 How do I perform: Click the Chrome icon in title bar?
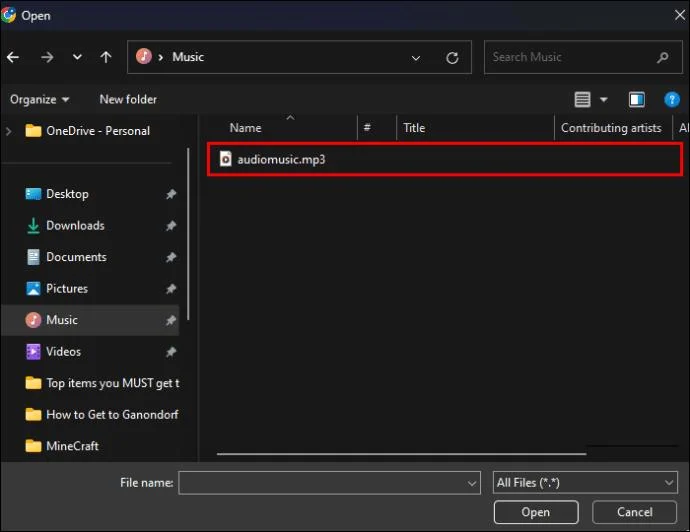8,15
